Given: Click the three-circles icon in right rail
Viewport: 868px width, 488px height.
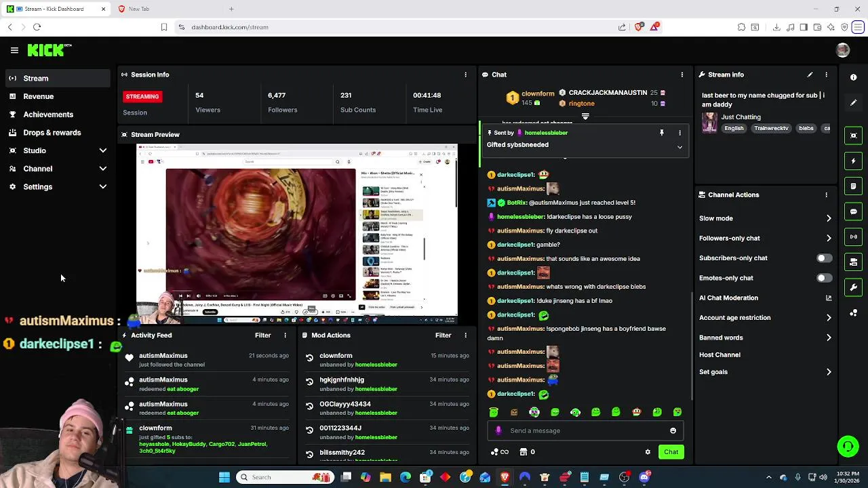Looking at the screenshot, I should coord(854,313).
